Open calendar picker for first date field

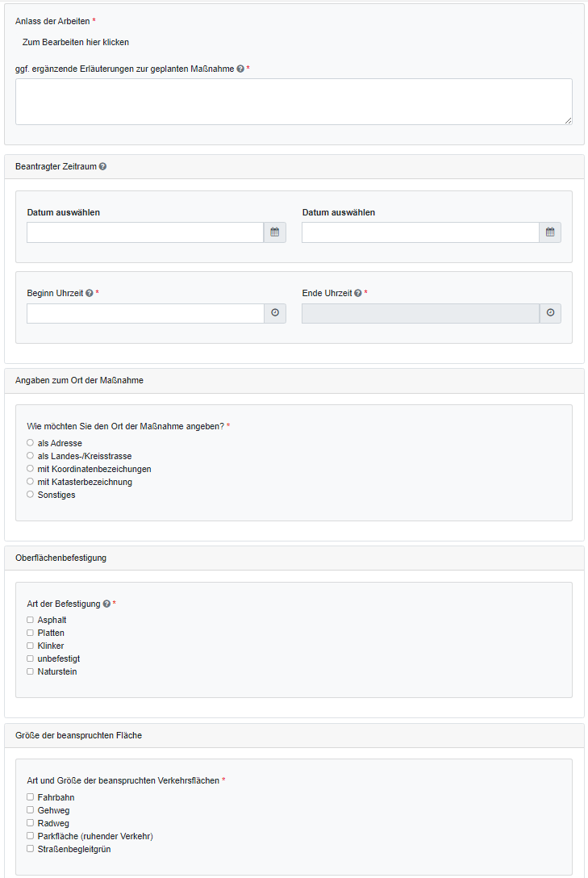click(x=274, y=232)
